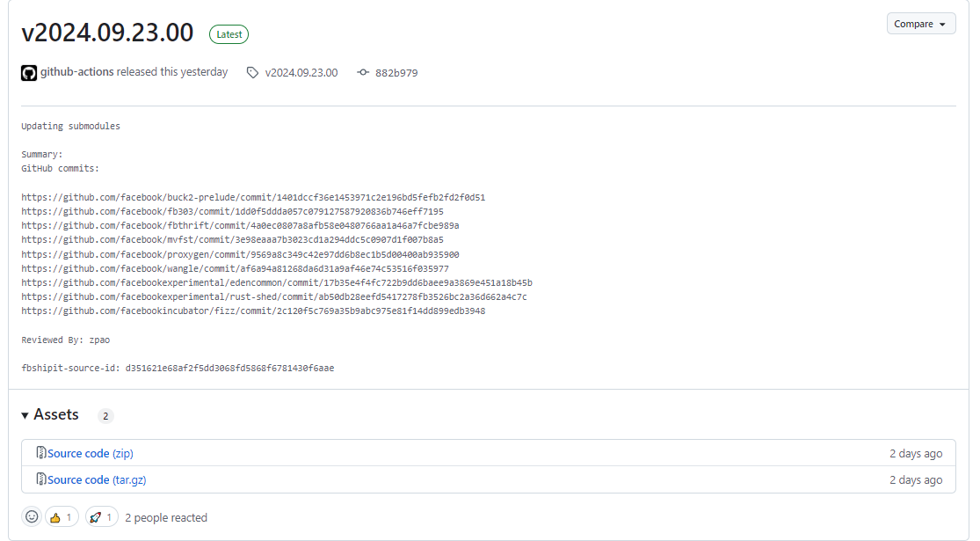Screen dimensions: 980x541
Task: Click the 'released this yesterday' text
Action: 172,72
